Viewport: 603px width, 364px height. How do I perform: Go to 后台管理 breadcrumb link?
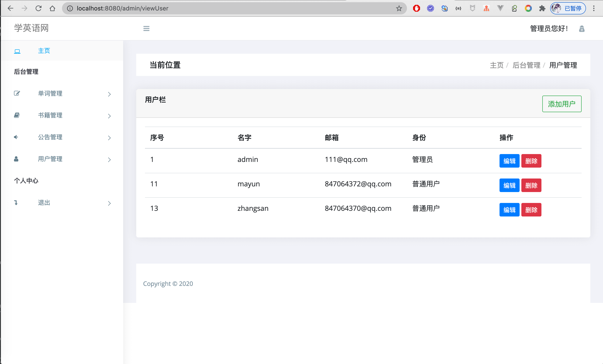click(526, 65)
